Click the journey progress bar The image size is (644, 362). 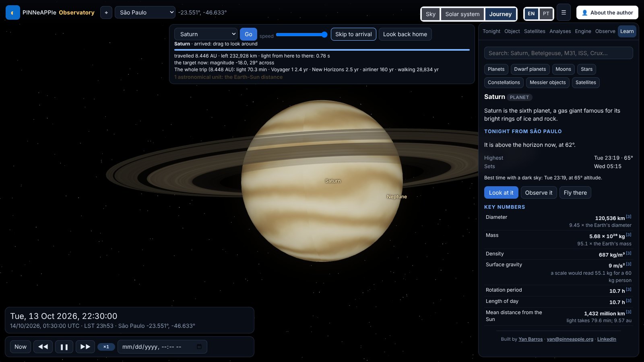[322, 50]
